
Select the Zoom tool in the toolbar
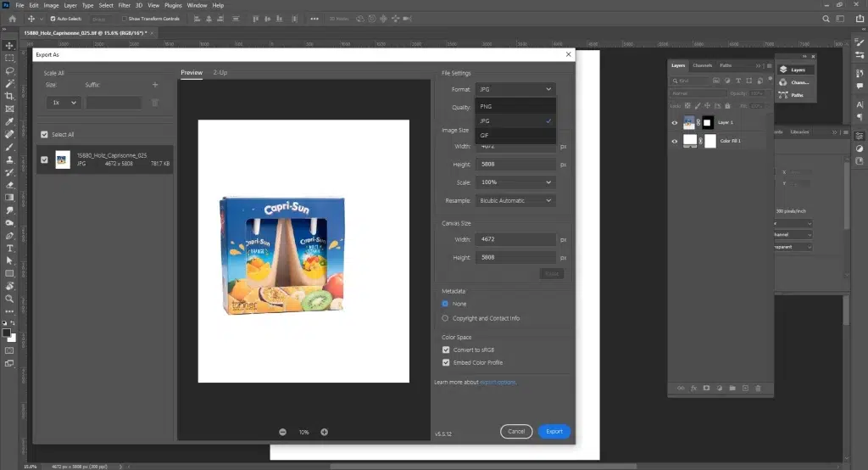(9, 299)
